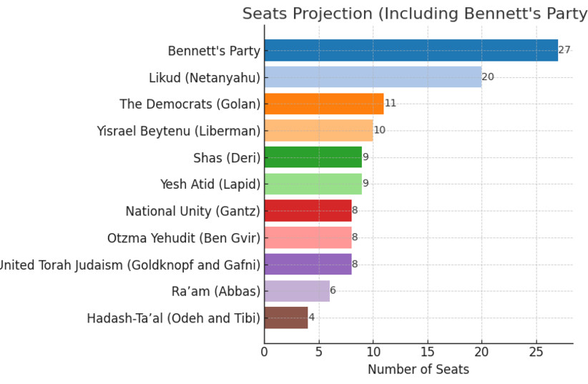Image resolution: width=588 pixels, height=384 pixels.
Task: Click the brown Hadash-Ta'al bar
Action: coord(286,317)
